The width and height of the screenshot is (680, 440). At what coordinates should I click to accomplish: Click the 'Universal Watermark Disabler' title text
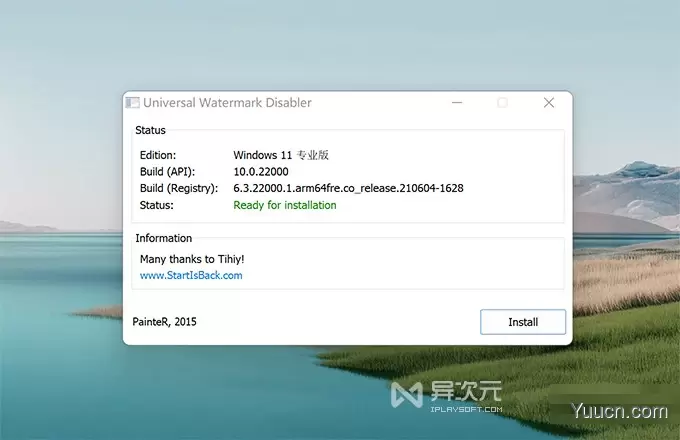click(227, 103)
